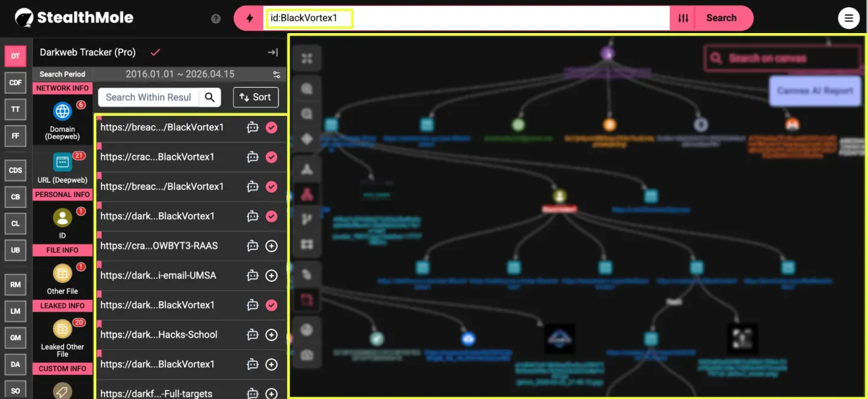
Task: Click magnifier icon in Search Within Results
Action: [209, 97]
